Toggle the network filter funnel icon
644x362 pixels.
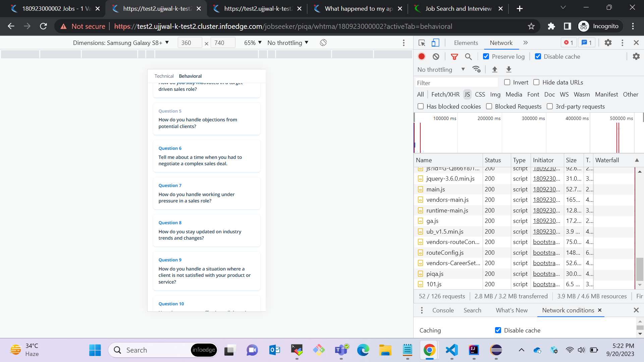454,57
